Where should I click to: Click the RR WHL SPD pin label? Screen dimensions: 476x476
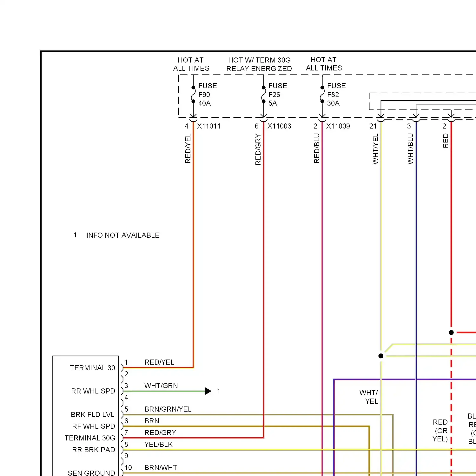(x=93, y=391)
